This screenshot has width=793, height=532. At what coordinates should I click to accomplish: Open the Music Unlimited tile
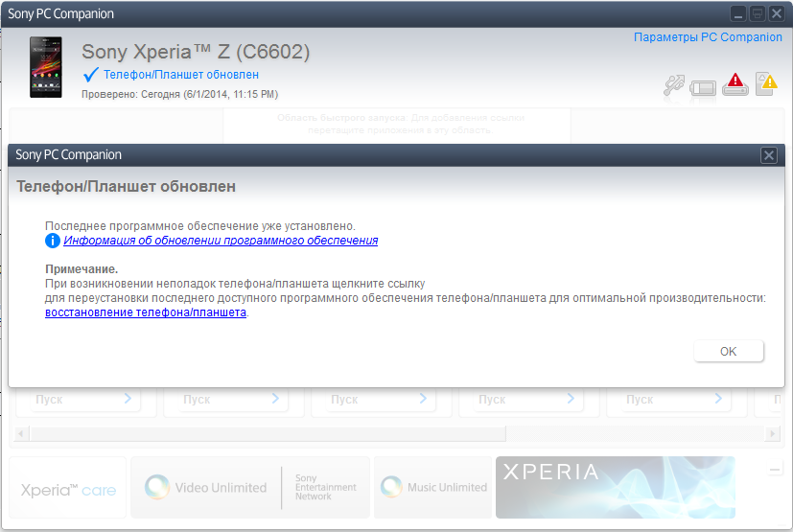pos(432,488)
